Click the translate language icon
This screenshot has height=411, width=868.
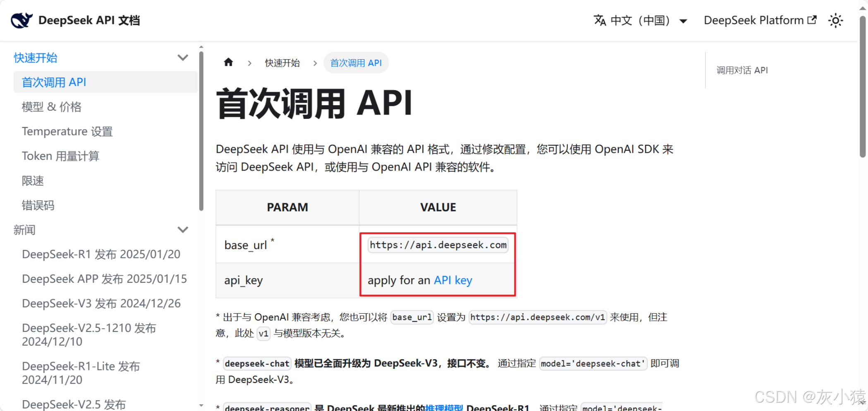(x=600, y=20)
